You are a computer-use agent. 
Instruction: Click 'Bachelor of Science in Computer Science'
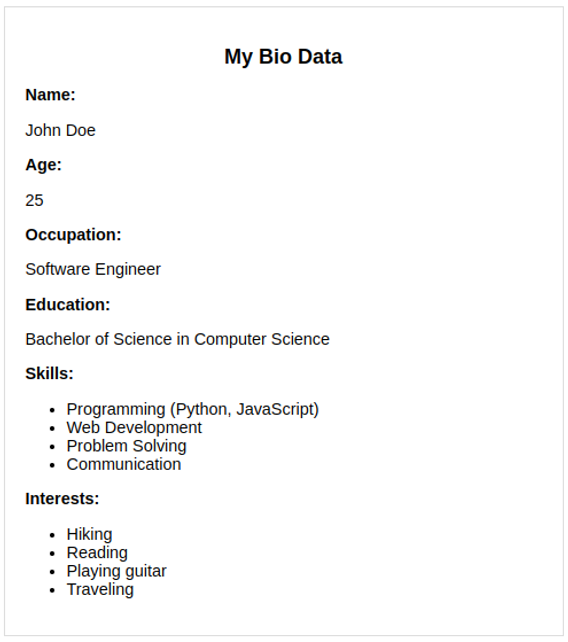[177, 339]
